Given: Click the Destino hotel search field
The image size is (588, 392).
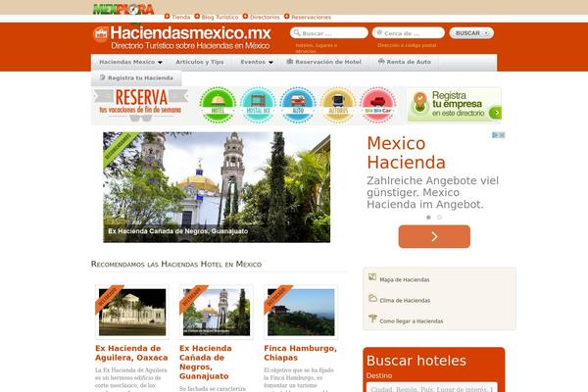Looking at the screenshot, I should pos(431,388).
